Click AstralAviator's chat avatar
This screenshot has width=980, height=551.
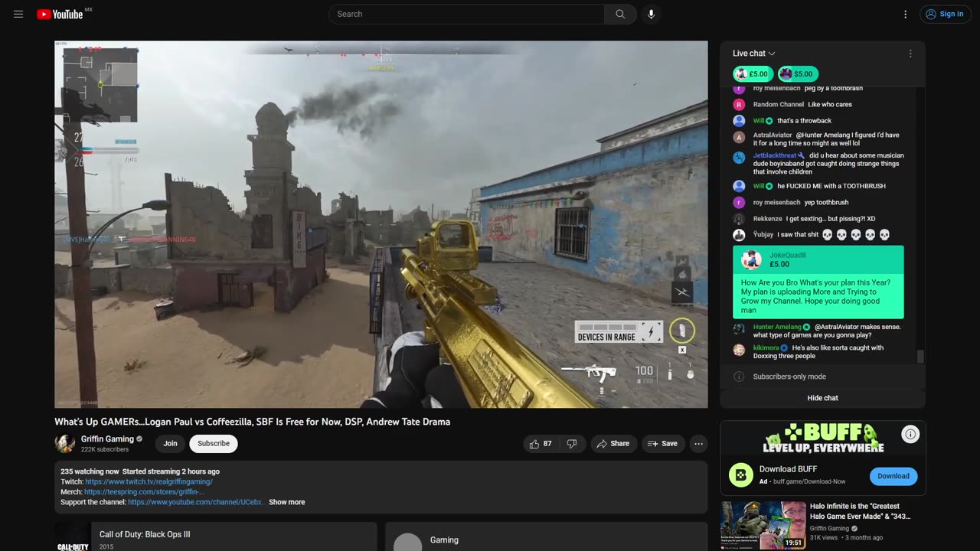[739, 137]
